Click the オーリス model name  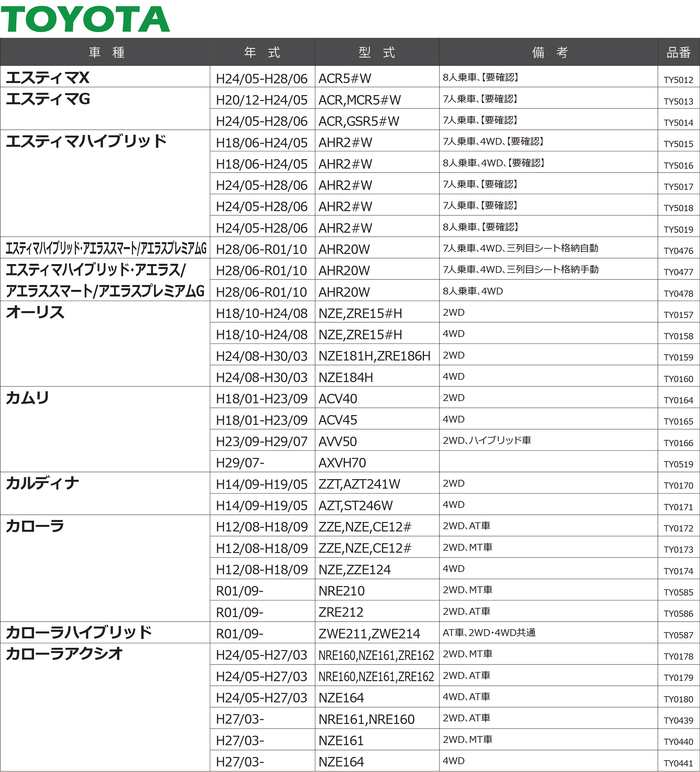tap(35, 312)
